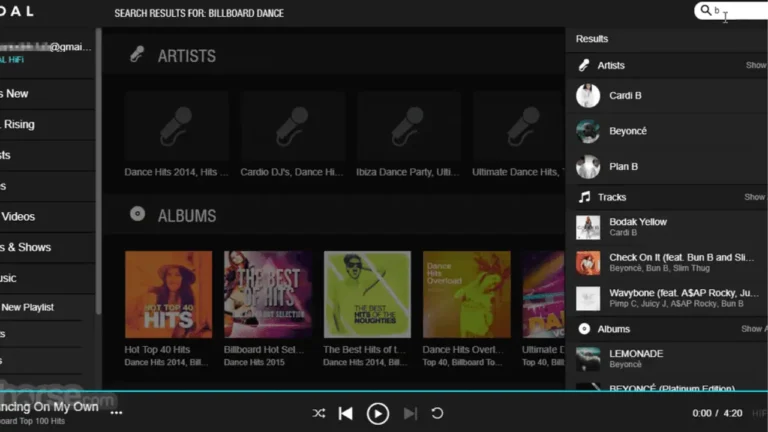Open What's New in the sidebar

click(47, 94)
